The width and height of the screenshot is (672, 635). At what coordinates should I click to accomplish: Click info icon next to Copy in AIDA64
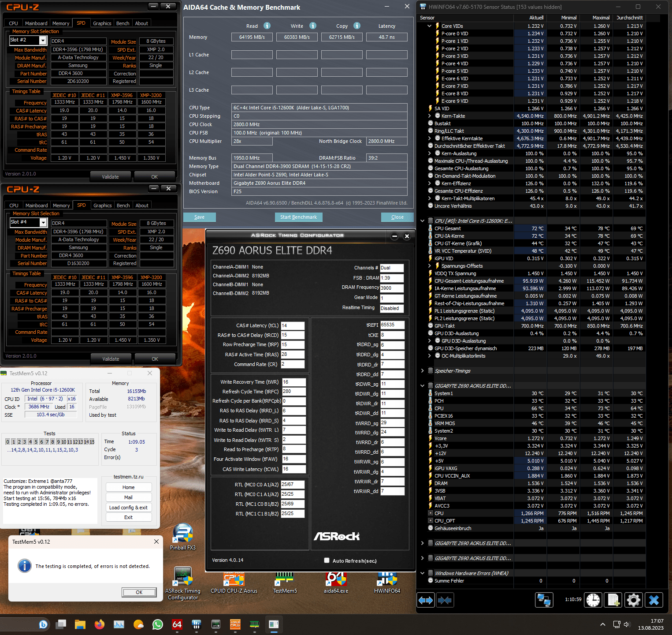pos(357,26)
